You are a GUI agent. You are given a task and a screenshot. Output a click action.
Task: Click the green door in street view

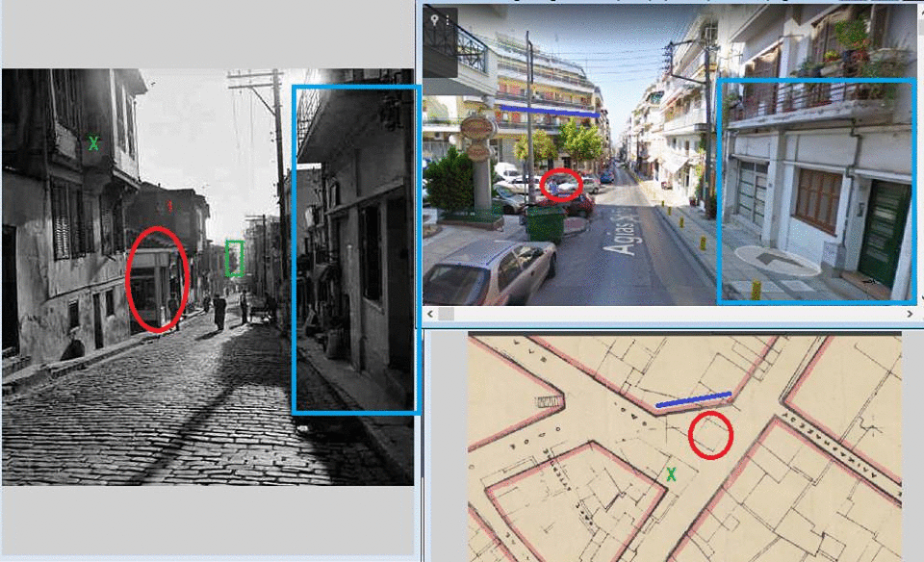pos(885,233)
